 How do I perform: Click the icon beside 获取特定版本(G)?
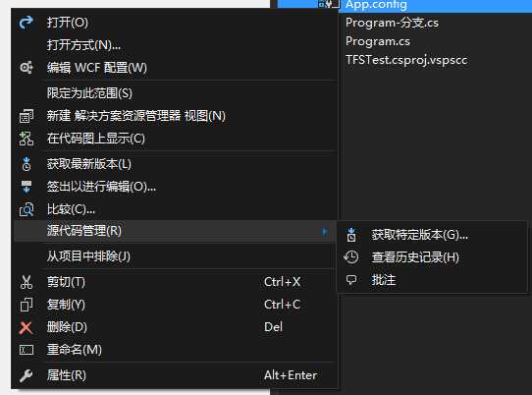[351, 235]
